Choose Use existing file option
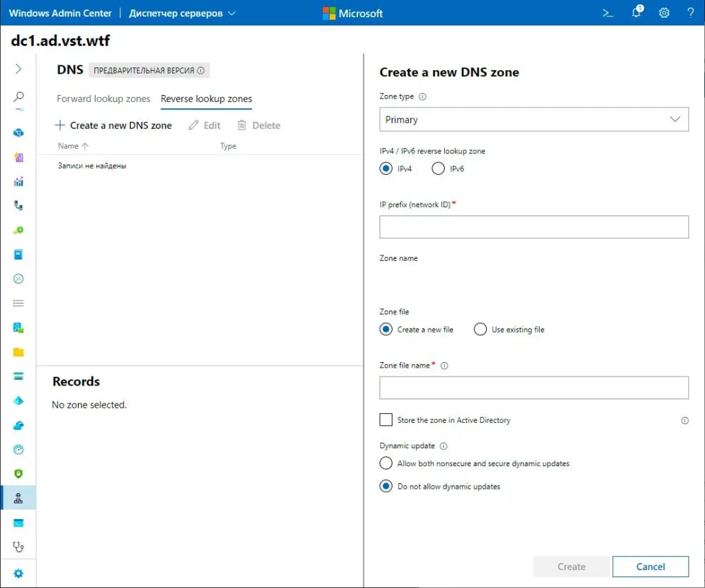Image resolution: width=705 pixels, height=588 pixels. click(481, 330)
